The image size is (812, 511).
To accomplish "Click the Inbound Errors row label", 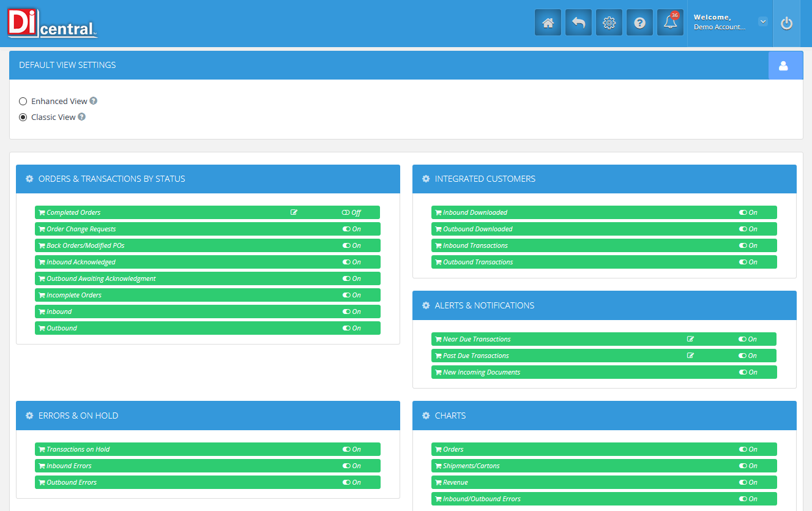I will (69, 466).
